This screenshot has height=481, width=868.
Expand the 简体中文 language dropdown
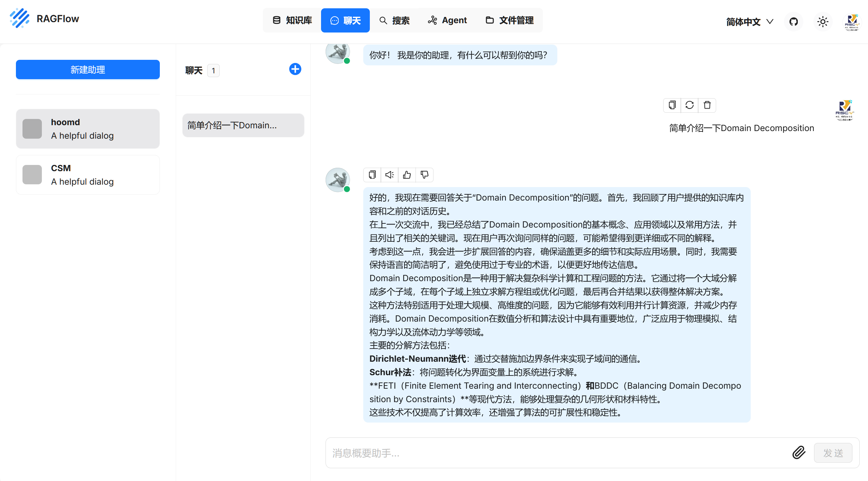pos(749,22)
